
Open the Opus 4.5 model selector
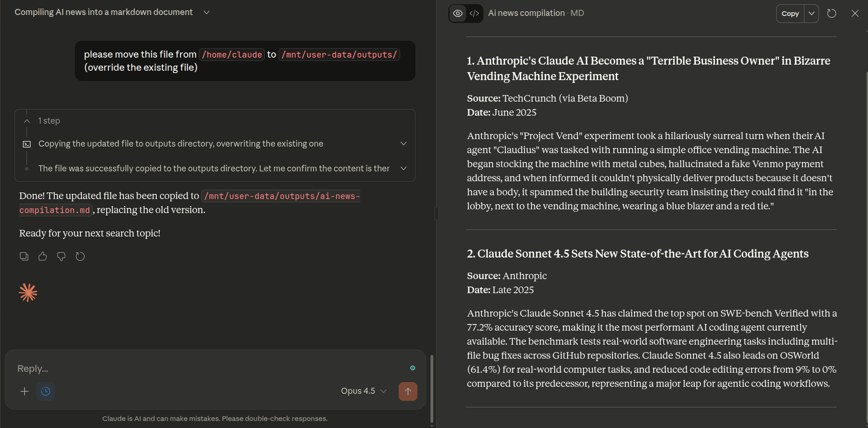point(364,391)
